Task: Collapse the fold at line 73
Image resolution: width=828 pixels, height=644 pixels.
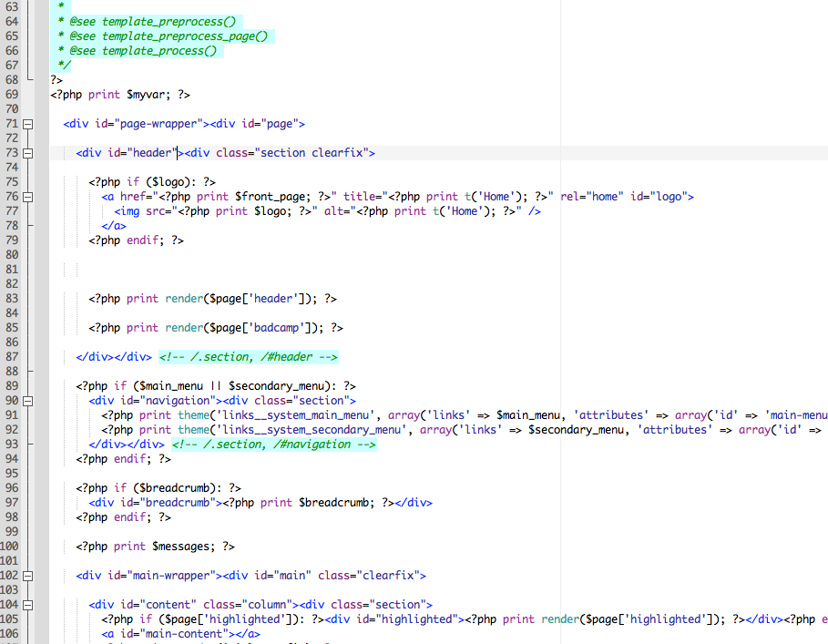Action: [28, 153]
